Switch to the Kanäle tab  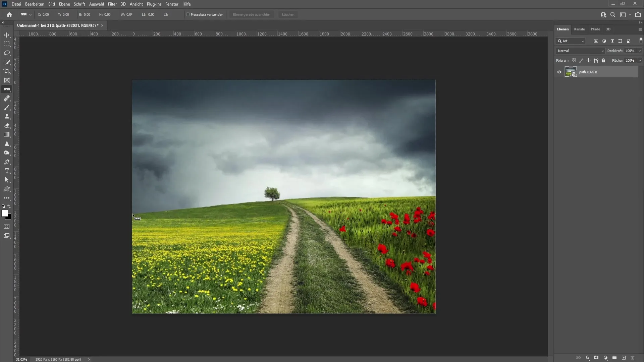pyautogui.click(x=580, y=29)
